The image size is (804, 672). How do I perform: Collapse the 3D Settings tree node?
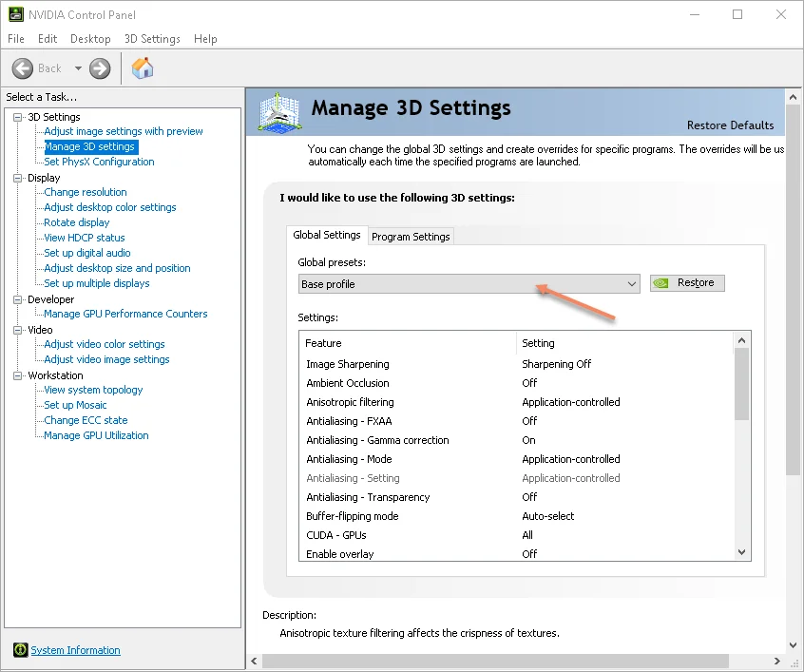coord(17,117)
